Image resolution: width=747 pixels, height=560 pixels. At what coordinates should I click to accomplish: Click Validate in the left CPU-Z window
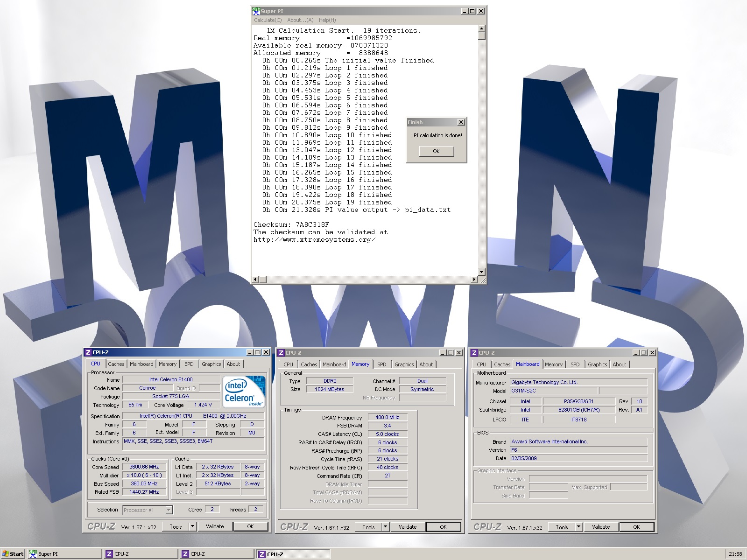(x=215, y=526)
